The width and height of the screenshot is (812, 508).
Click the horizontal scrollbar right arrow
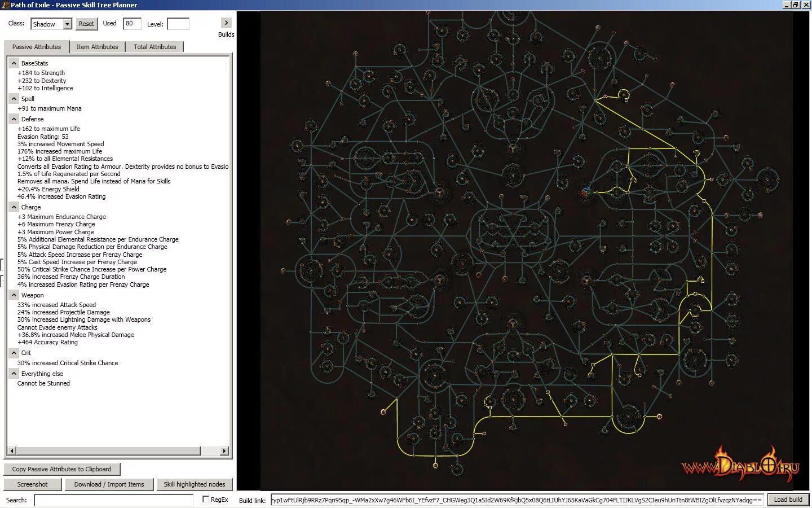pyautogui.click(x=224, y=450)
